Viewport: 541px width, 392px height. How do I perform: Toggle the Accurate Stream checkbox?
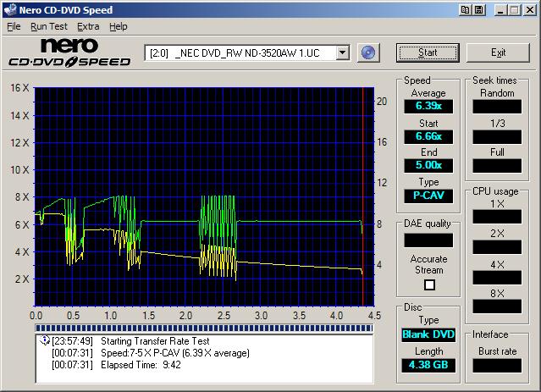click(429, 284)
